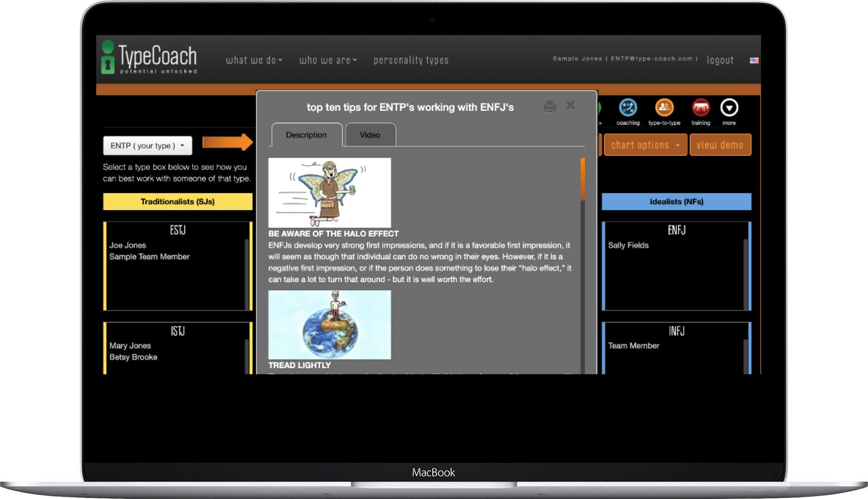This screenshot has height=499, width=868.
Task: Expand the 'who we are' menu
Action: click(x=328, y=60)
